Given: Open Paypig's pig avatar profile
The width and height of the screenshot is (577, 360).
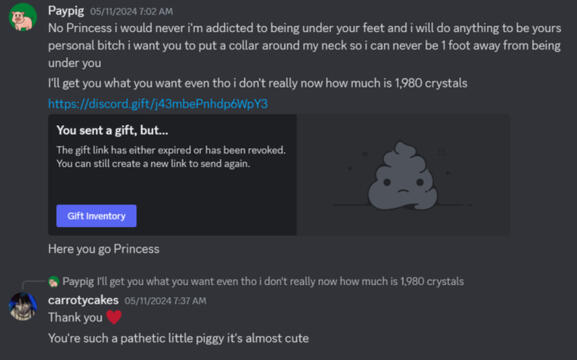Looking at the screenshot, I should click(x=23, y=17).
